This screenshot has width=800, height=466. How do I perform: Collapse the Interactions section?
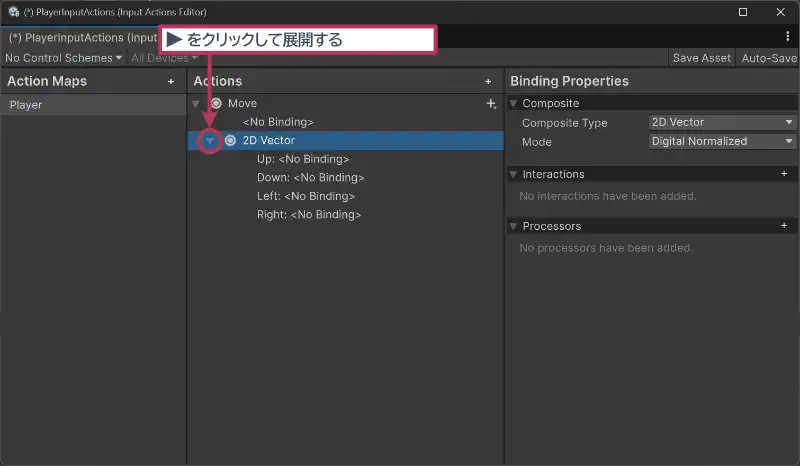(514, 174)
